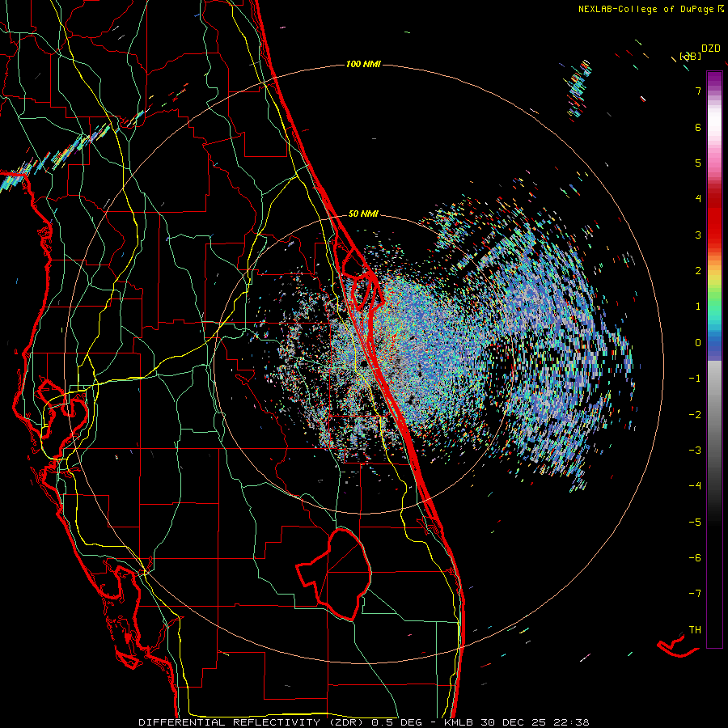The image size is (728, 728).
Task: Click the "-3" value on the color scale
Action: 695,451
